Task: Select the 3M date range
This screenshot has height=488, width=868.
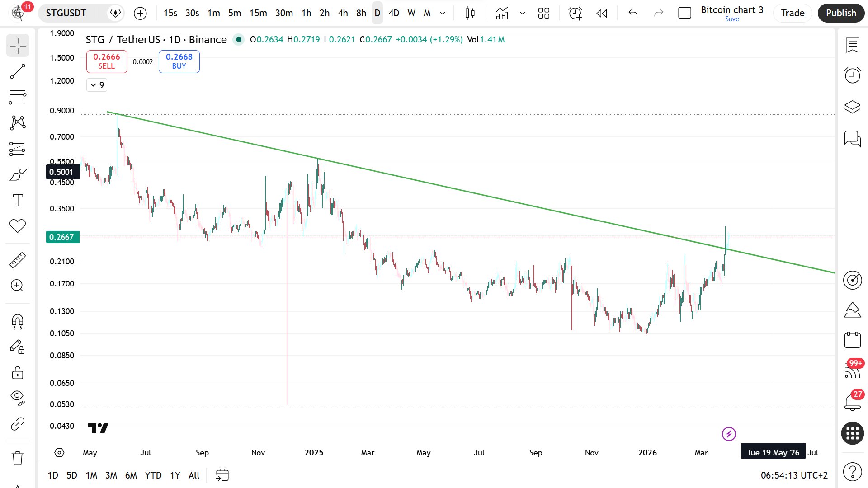Action: pos(111,475)
